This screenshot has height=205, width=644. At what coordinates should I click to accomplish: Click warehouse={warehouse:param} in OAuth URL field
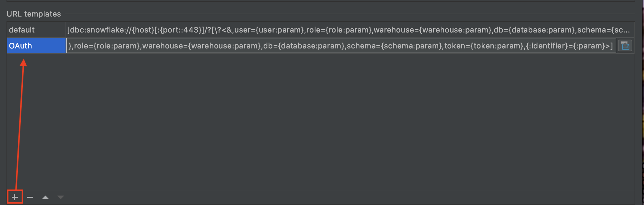coord(202,46)
